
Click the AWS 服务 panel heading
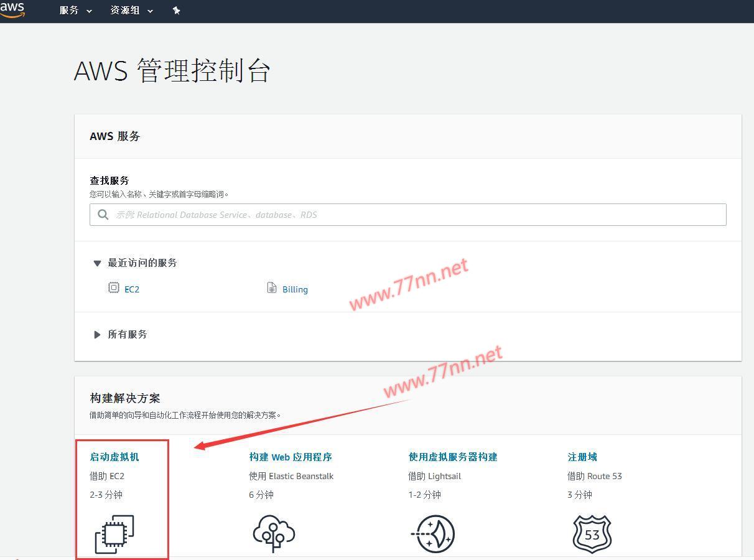click(x=115, y=136)
